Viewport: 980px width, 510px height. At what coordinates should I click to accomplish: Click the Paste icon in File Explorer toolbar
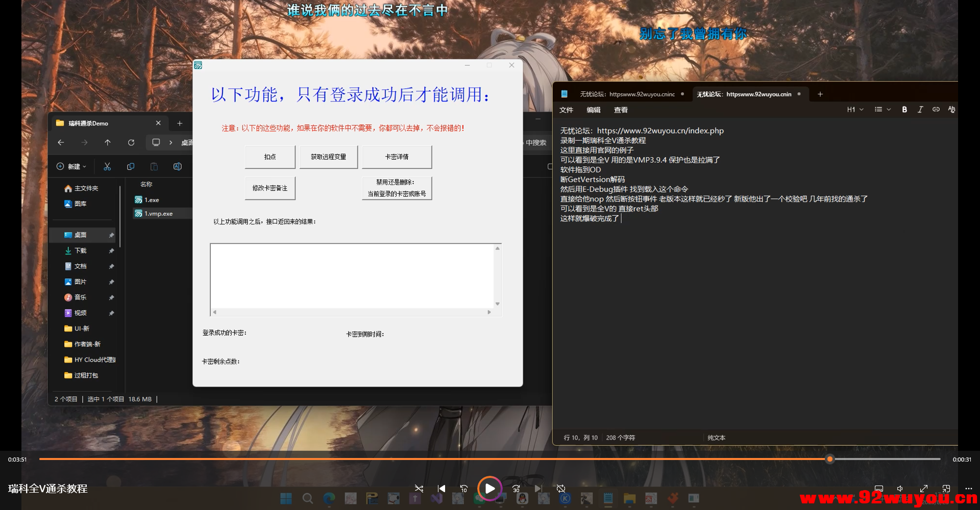pyautogui.click(x=154, y=166)
